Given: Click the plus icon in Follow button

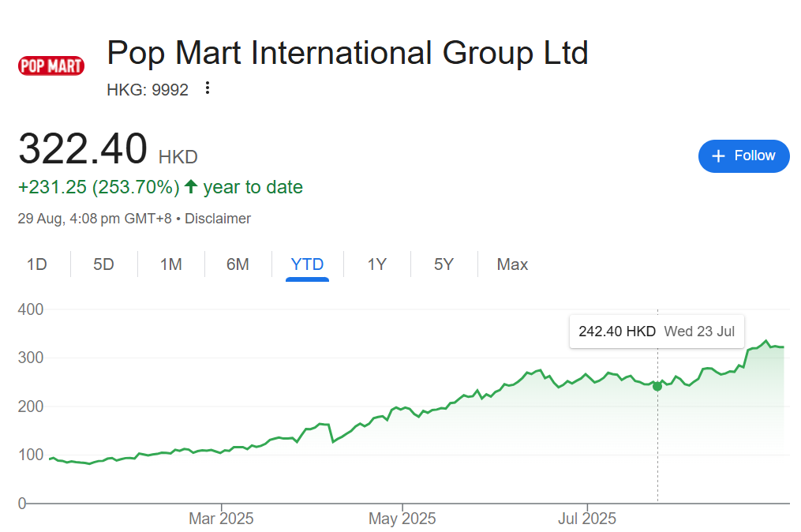Looking at the screenshot, I should (x=718, y=156).
